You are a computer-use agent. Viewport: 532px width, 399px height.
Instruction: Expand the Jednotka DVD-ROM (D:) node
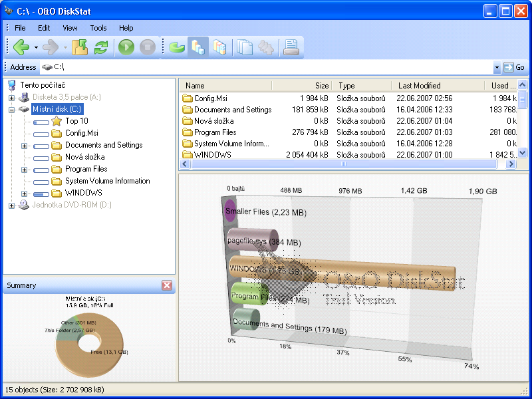pos(11,205)
